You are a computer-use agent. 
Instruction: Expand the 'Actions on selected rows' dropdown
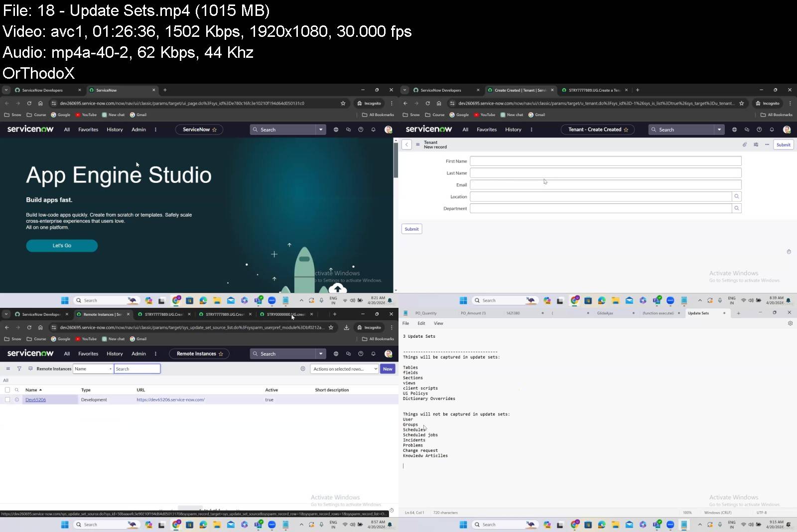click(344, 369)
